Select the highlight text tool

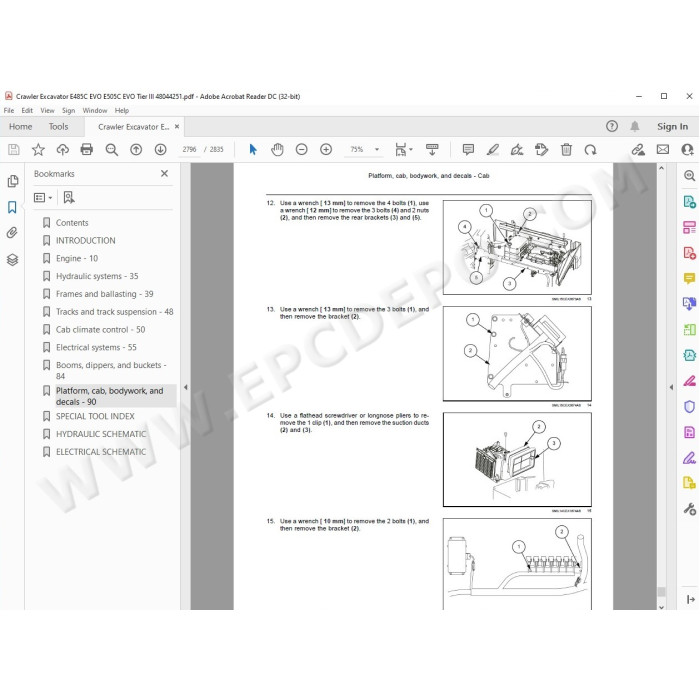click(493, 150)
